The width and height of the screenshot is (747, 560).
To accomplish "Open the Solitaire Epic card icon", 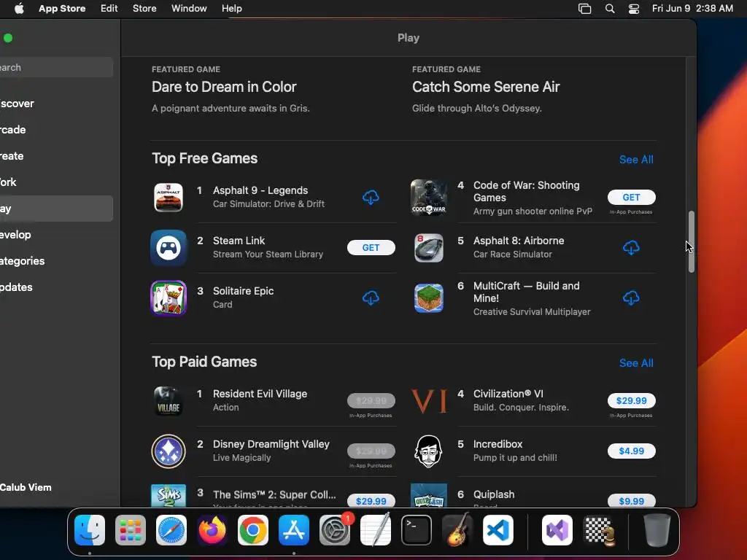I will [x=169, y=298].
